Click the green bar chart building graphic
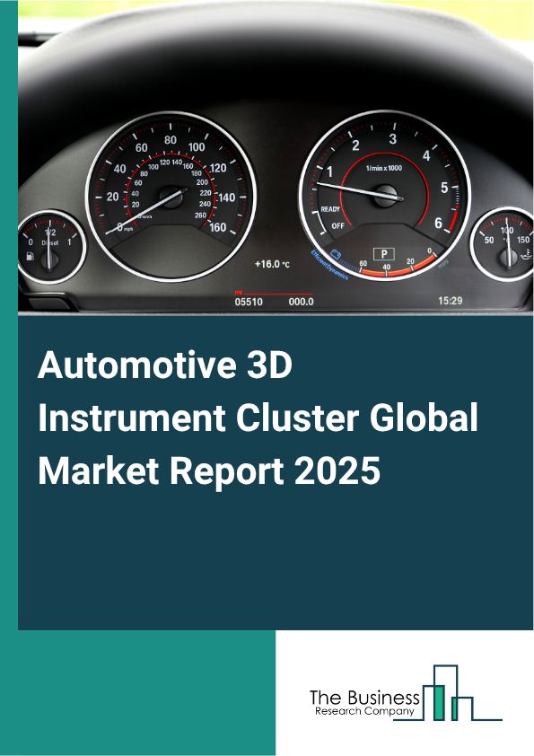This screenshot has height=756, width=534. tap(448, 693)
